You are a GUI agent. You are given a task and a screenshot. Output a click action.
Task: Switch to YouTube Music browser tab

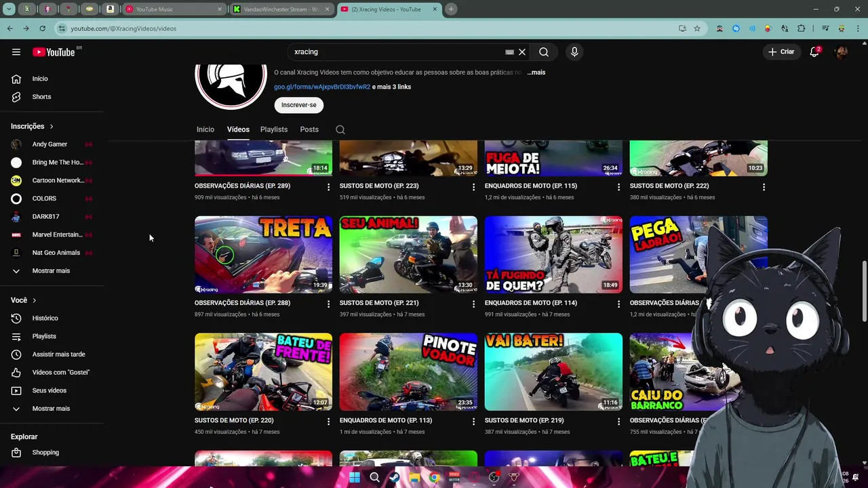click(174, 9)
